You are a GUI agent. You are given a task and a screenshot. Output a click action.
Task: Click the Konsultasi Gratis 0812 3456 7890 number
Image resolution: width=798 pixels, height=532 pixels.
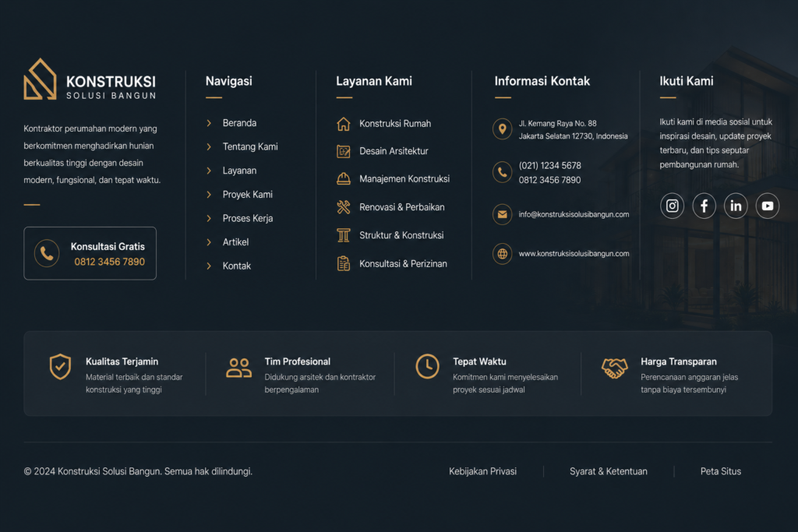109,262
